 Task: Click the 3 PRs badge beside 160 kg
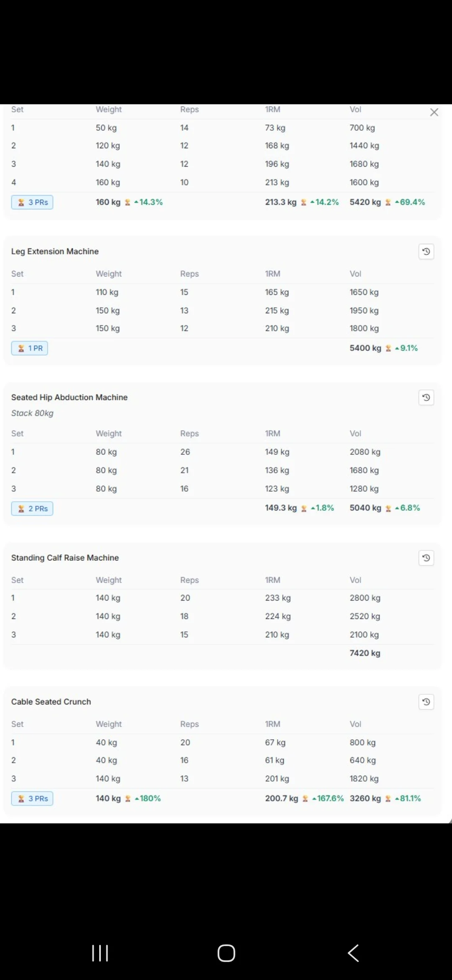tap(32, 202)
